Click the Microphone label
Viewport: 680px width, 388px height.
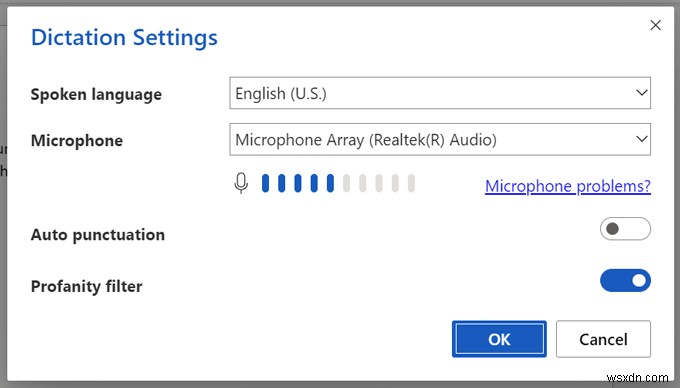(x=77, y=140)
